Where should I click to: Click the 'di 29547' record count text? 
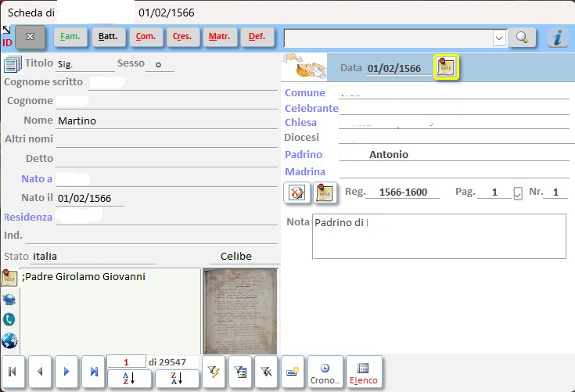click(x=167, y=362)
